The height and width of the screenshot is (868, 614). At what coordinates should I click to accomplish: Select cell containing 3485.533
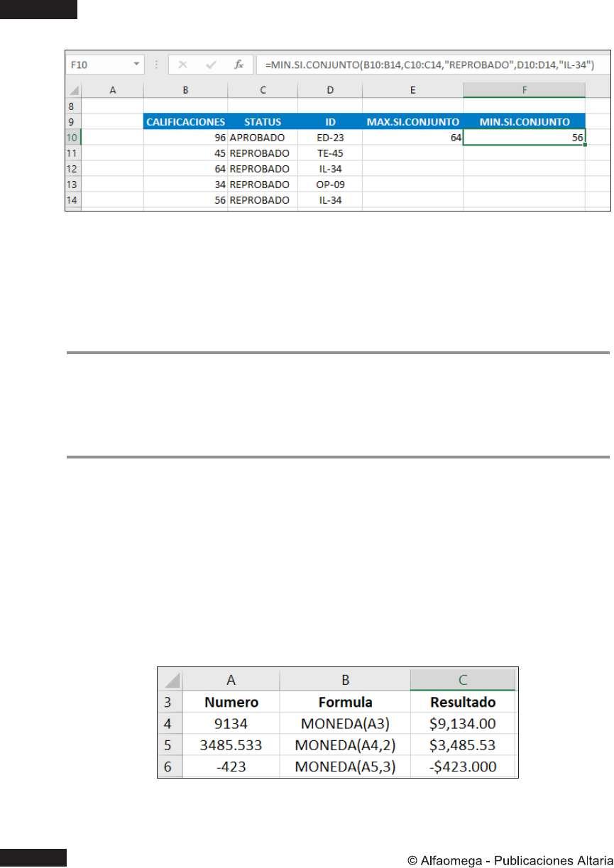point(231,745)
